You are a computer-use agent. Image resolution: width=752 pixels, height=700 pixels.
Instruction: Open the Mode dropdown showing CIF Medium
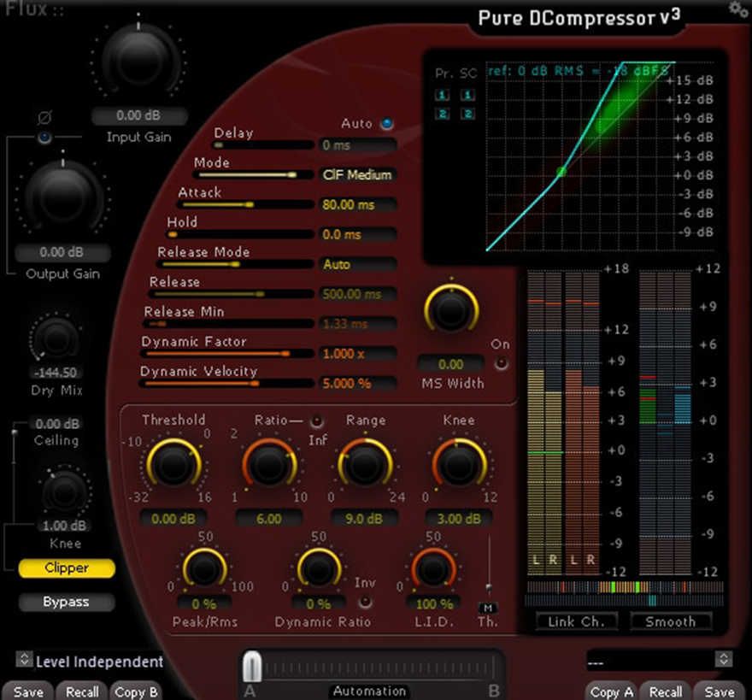pos(357,174)
